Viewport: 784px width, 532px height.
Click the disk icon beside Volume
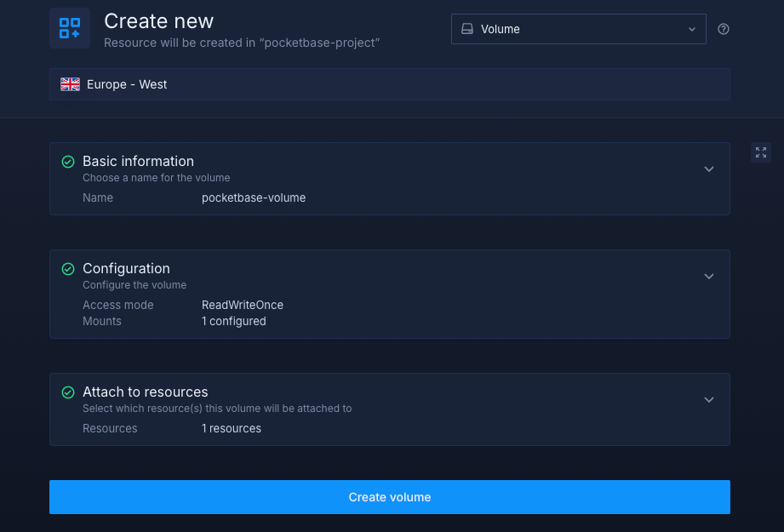[x=466, y=29]
